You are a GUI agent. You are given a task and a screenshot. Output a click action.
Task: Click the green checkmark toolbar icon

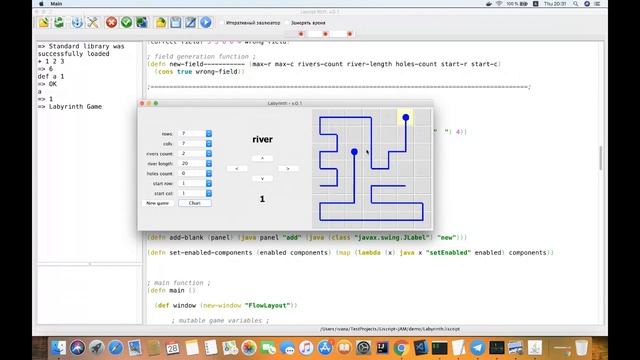(126, 22)
